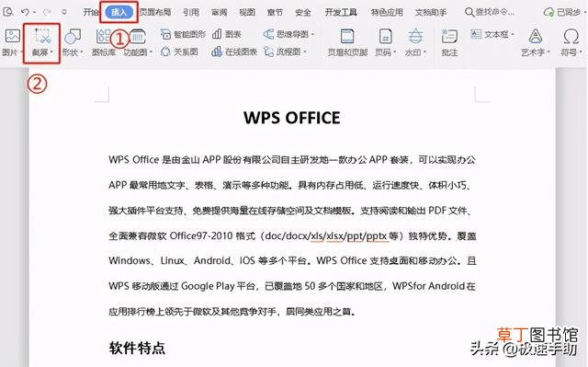
Task: Expand the 截屏 dropdown arrow
Action: pos(51,52)
